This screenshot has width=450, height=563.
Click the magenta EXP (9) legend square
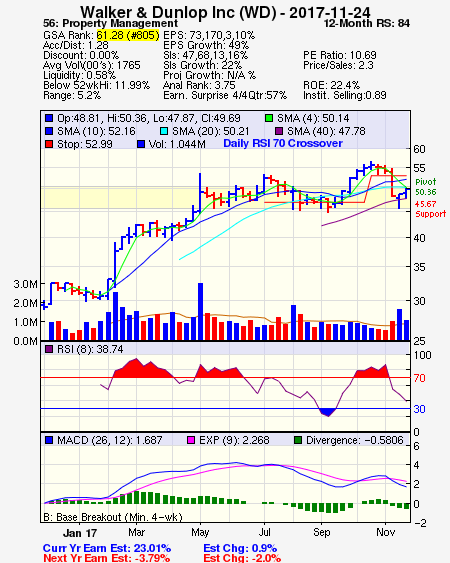point(191,440)
